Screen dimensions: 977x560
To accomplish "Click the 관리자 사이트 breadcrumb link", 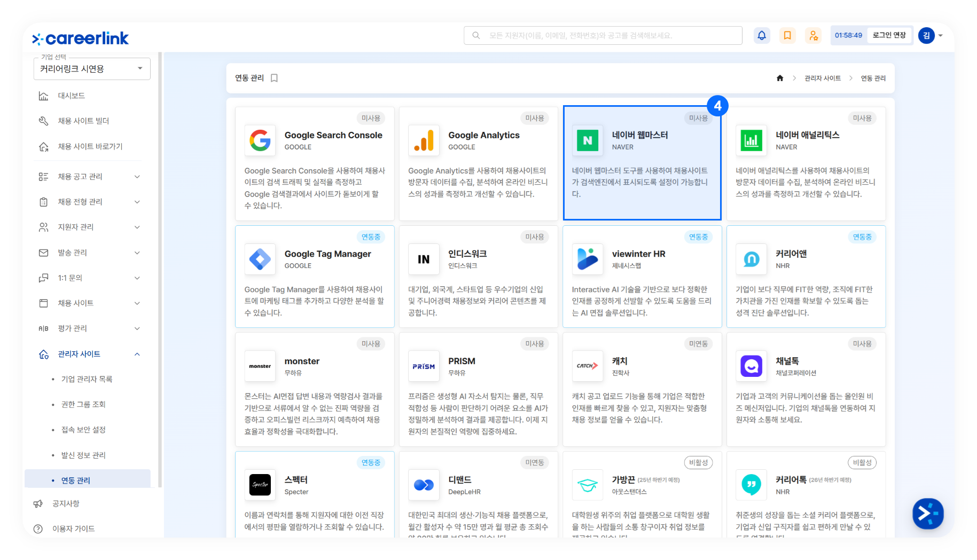I will coord(823,78).
